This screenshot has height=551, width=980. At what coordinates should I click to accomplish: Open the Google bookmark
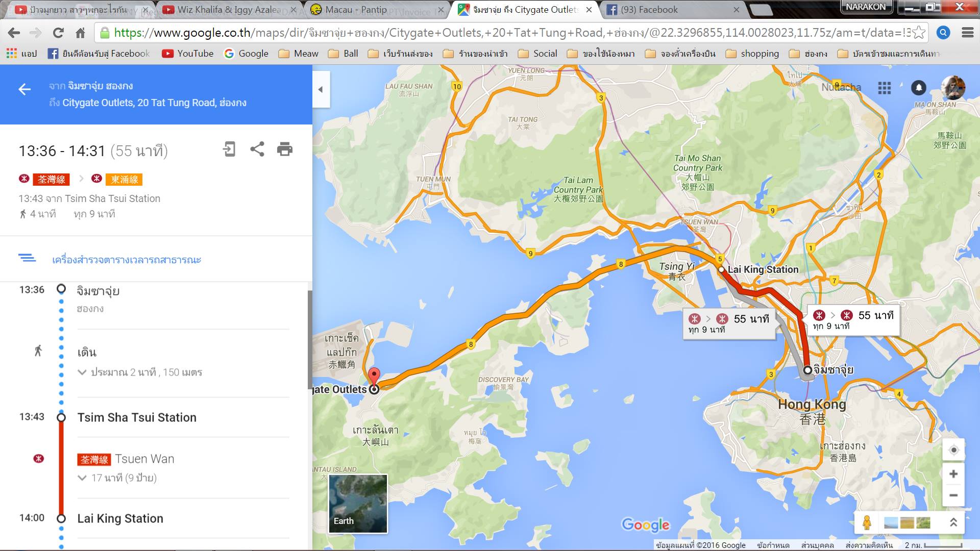[x=246, y=54]
